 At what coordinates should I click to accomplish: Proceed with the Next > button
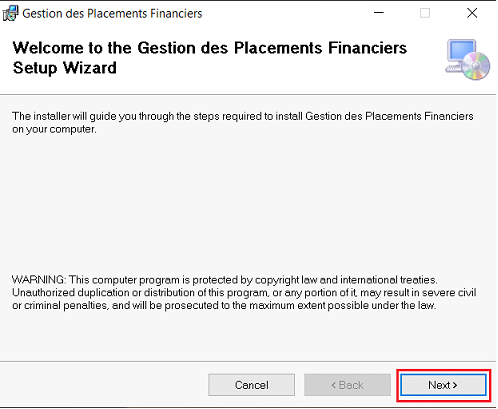(x=443, y=385)
